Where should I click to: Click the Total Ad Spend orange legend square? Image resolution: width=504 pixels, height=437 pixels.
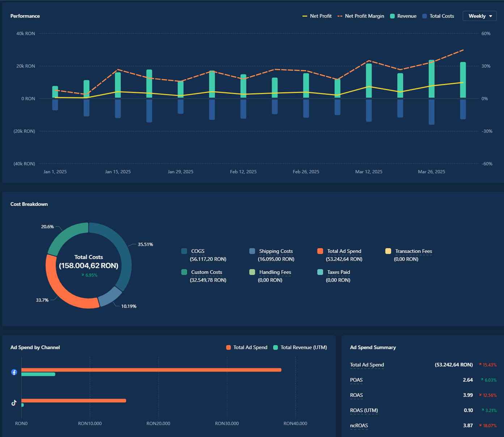(x=320, y=251)
